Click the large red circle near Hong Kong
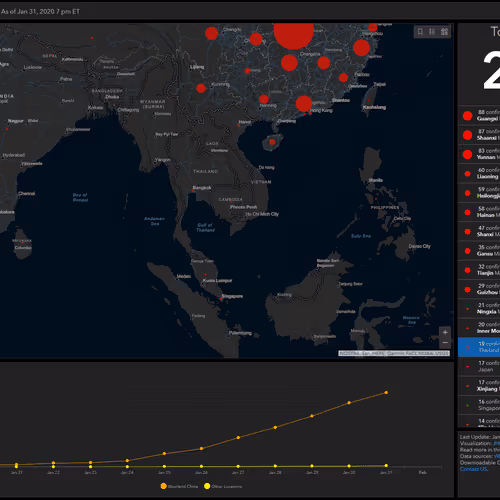This screenshot has width=500, height=500. click(x=304, y=104)
